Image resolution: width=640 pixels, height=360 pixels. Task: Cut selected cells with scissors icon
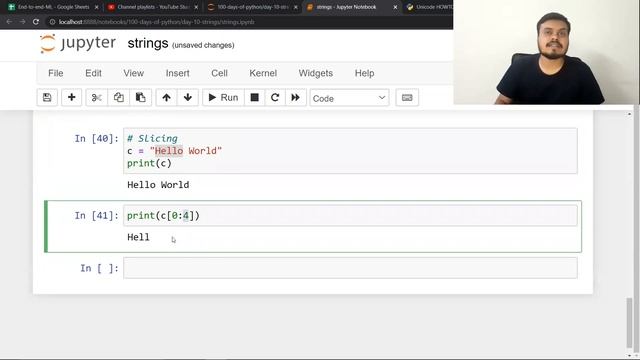pos(97,98)
